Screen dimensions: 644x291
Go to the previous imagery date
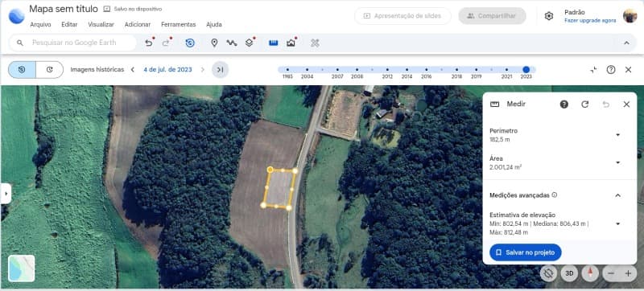click(x=132, y=70)
